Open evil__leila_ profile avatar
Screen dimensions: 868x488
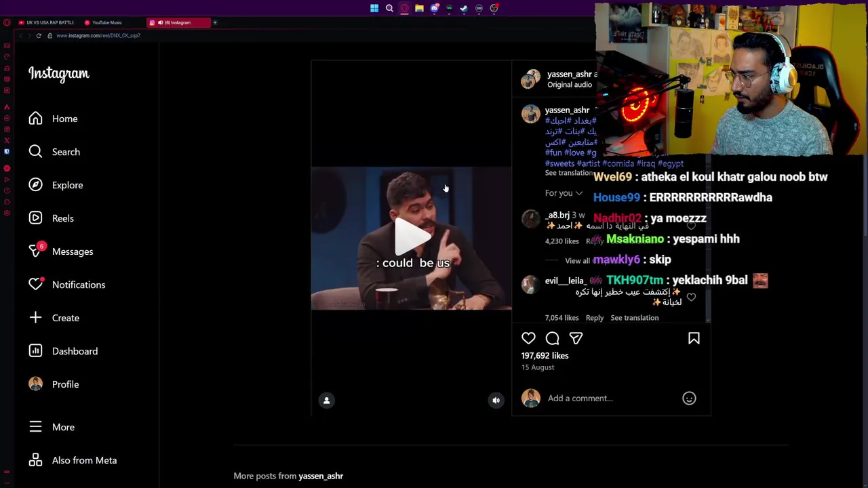click(x=530, y=285)
